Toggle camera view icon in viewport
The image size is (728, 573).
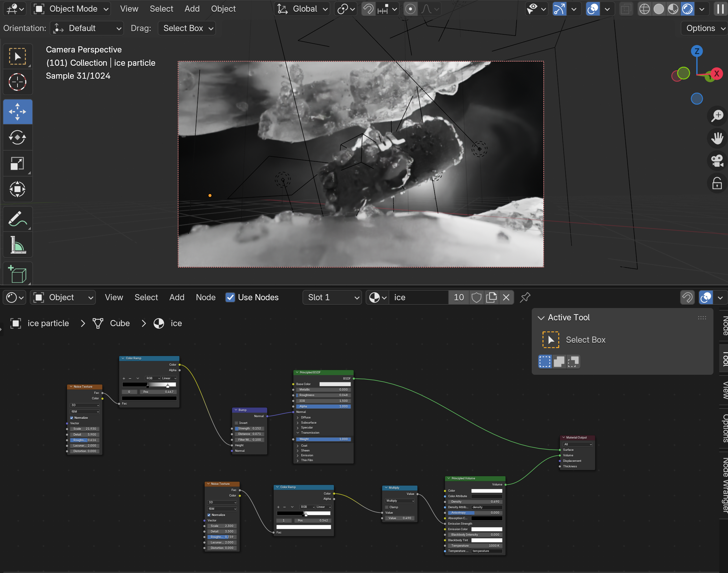coord(717,161)
